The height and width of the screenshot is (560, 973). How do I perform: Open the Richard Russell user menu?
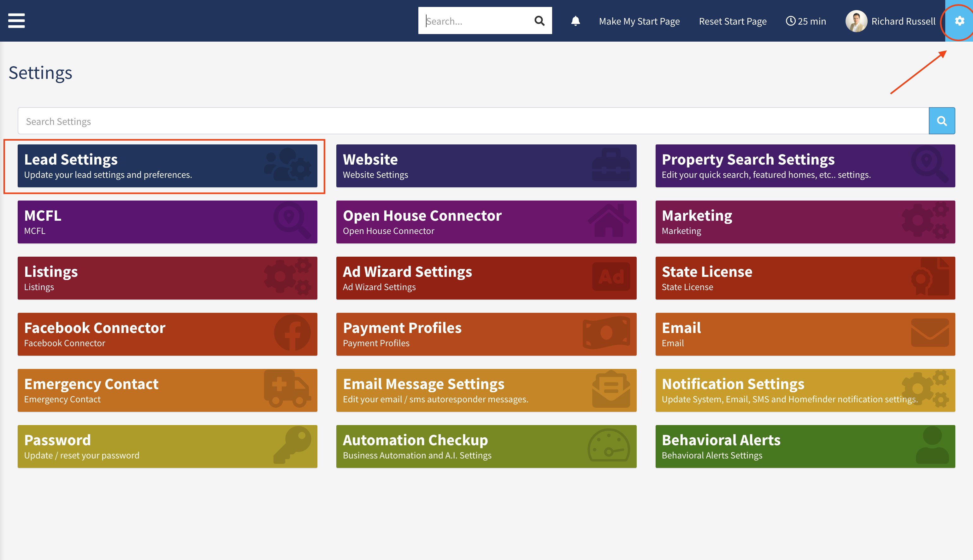click(903, 21)
